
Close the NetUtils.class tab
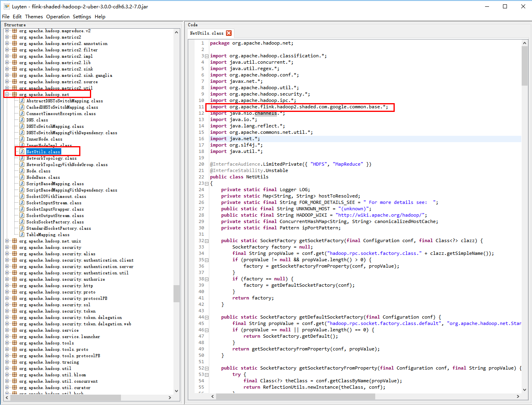click(x=229, y=33)
